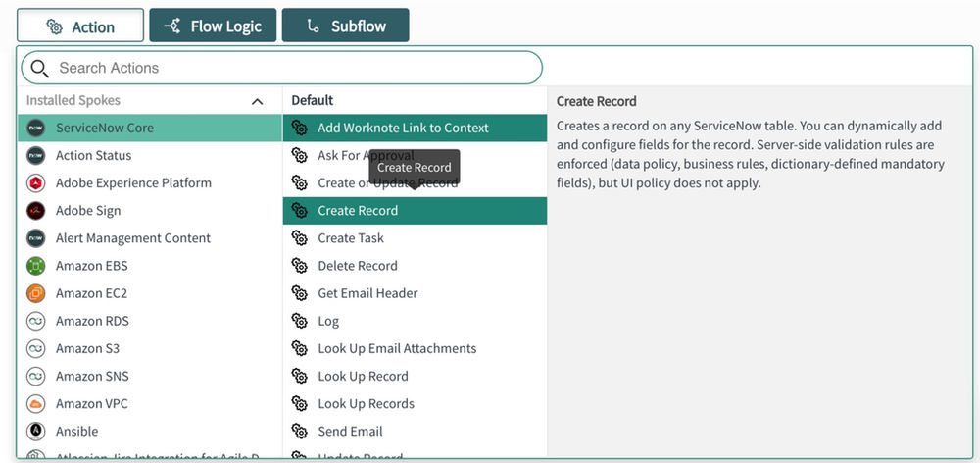Select Amazon EC2 label in spokes list
980x463 pixels.
click(91, 293)
